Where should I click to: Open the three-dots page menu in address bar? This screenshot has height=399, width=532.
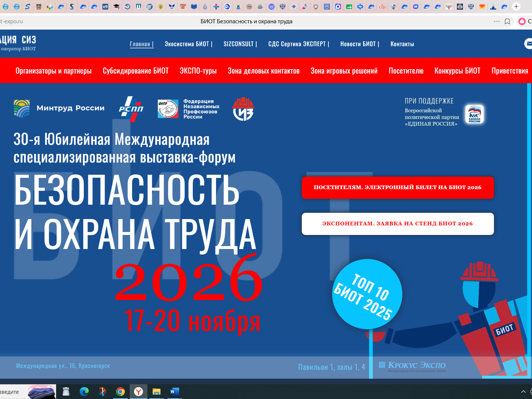(497, 21)
